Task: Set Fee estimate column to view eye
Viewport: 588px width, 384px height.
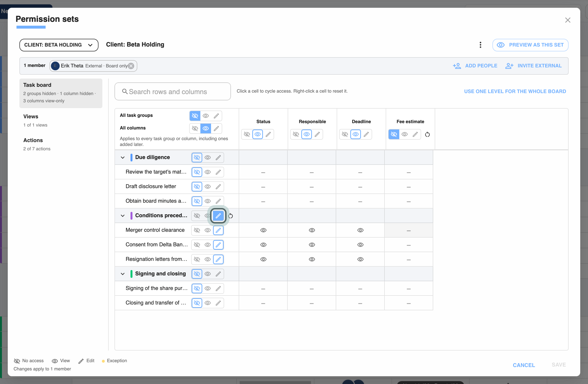Action: coord(404,134)
